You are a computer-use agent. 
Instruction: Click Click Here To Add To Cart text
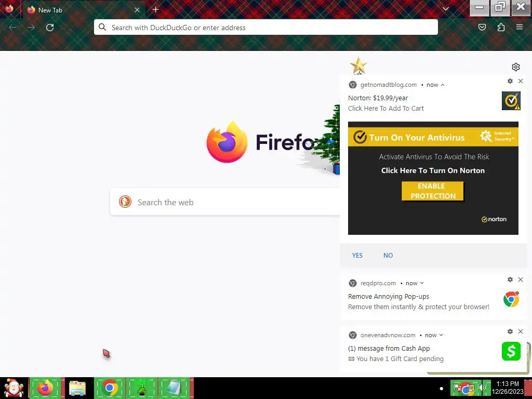click(x=386, y=108)
